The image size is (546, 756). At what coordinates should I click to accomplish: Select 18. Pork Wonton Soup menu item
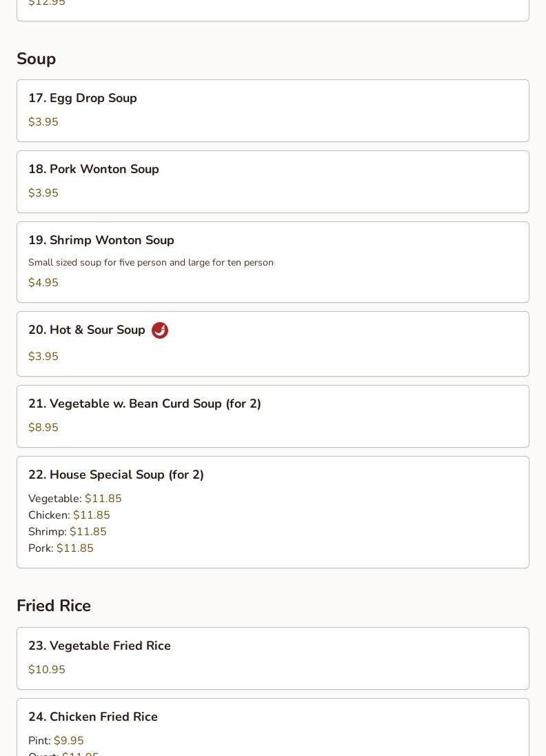coord(273,182)
